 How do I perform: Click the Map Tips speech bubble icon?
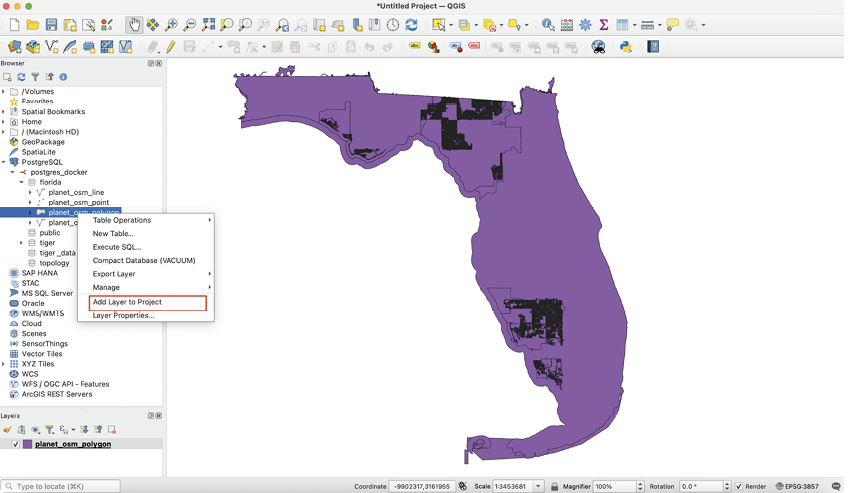(673, 25)
